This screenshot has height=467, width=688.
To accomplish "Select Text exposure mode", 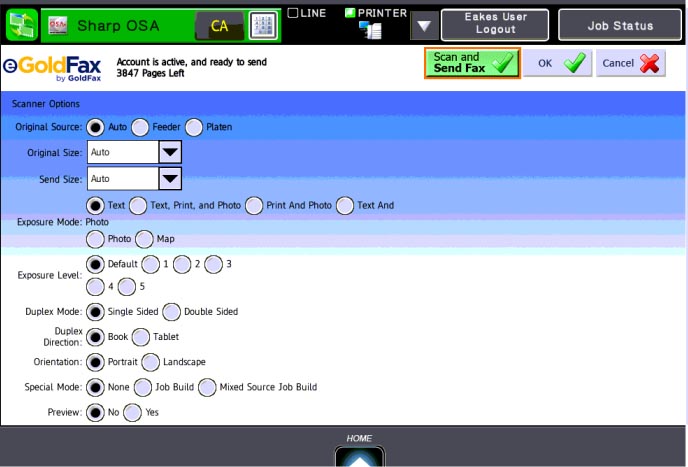I will point(95,205).
